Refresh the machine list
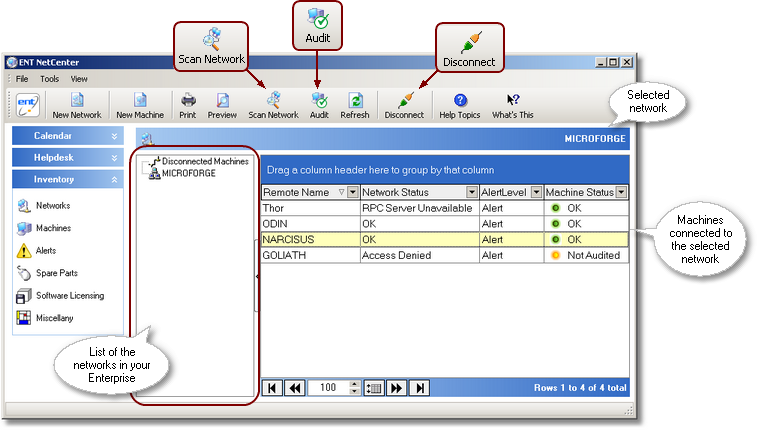 click(x=355, y=106)
